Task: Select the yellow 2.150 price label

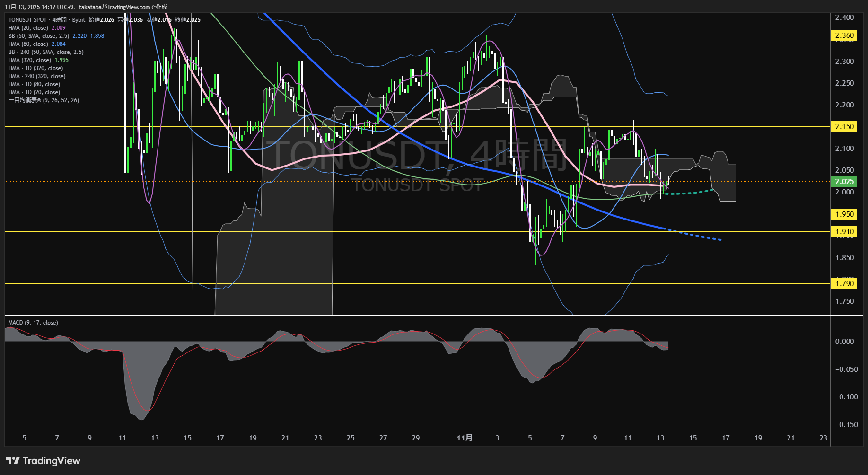Action: coord(844,127)
